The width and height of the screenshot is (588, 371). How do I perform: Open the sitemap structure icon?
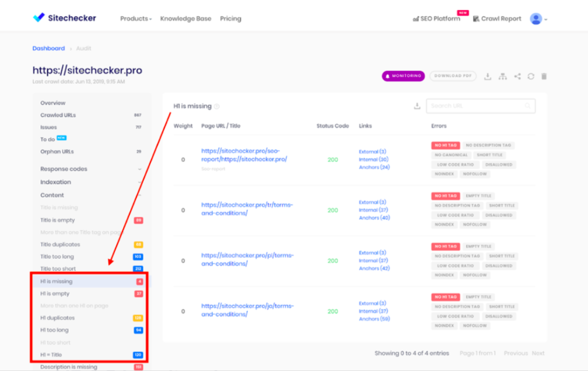point(503,77)
